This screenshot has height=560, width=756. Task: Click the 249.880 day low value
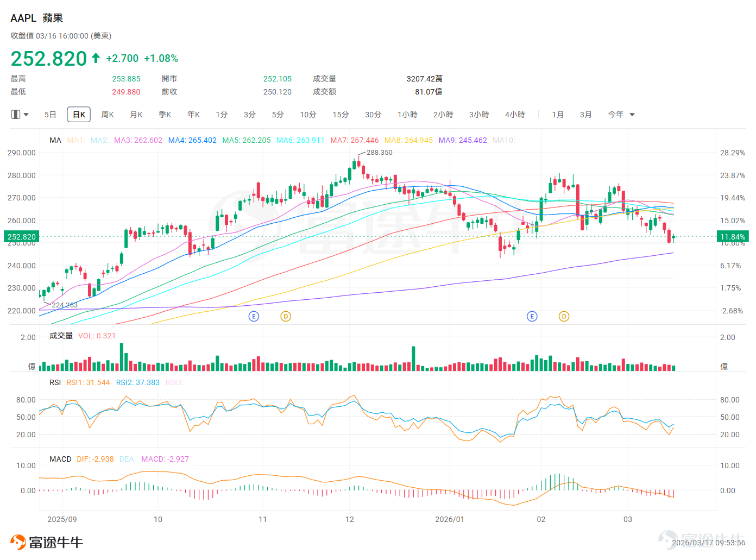(126, 92)
